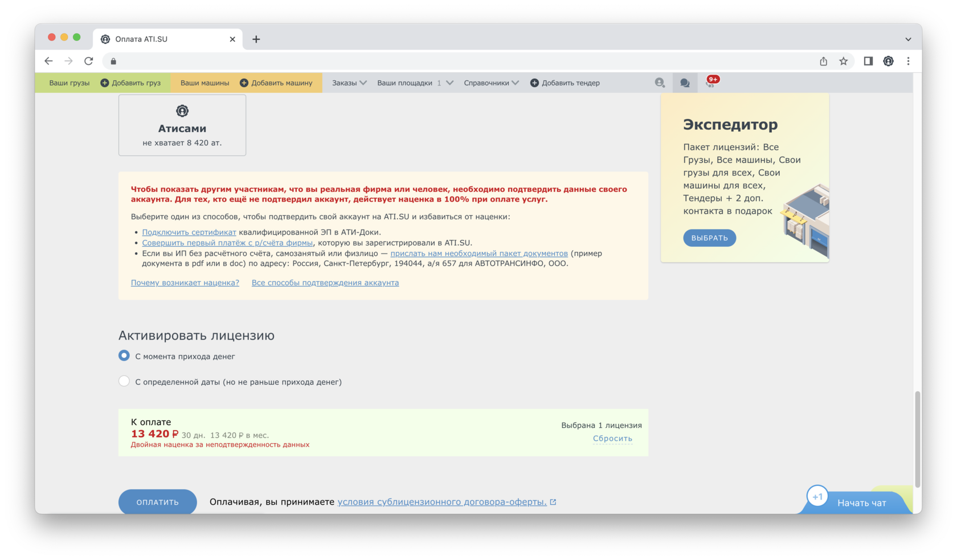Image resolution: width=957 pixels, height=560 pixels.
Task: Click the Выбрана 1 лицензия text
Action: (602, 425)
